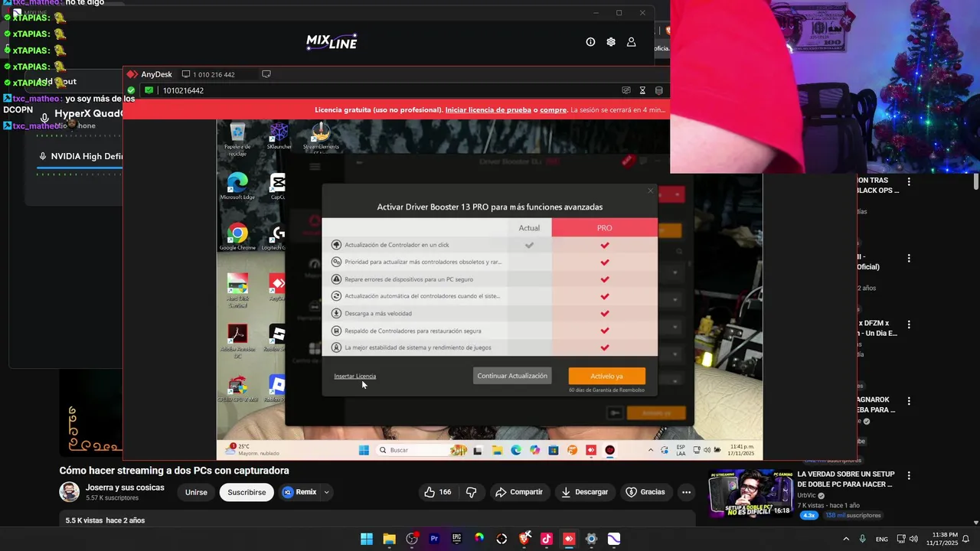Open File Explorer in host taskbar
Image resolution: width=980 pixels, height=551 pixels.
tap(389, 539)
